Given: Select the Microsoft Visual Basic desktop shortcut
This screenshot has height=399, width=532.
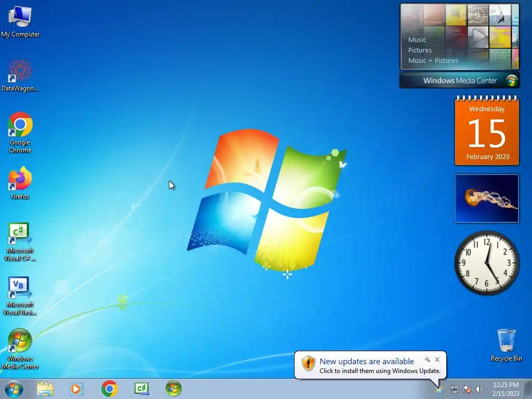Looking at the screenshot, I should 20,296.
